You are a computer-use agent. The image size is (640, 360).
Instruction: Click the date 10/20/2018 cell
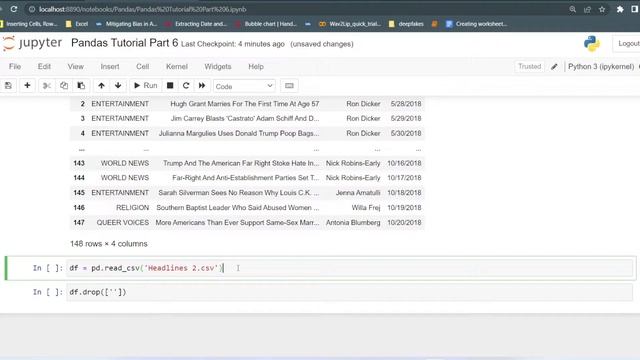pyautogui.click(x=404, y=223)
